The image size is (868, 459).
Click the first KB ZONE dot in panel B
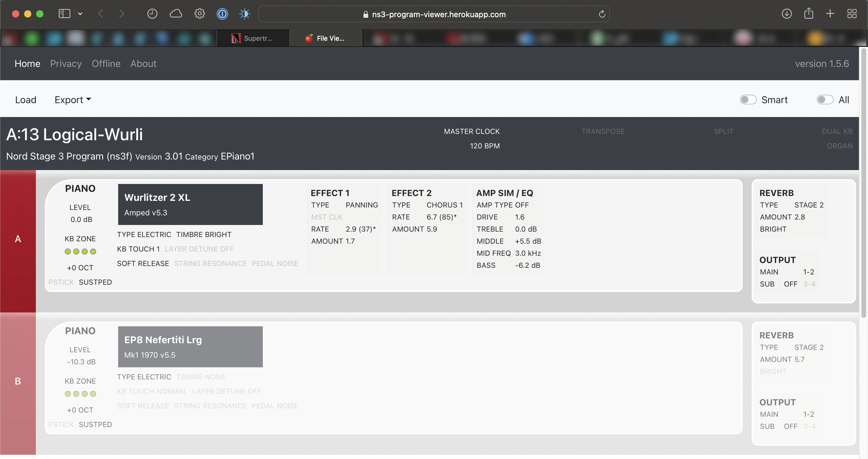(x=68, y=394)
